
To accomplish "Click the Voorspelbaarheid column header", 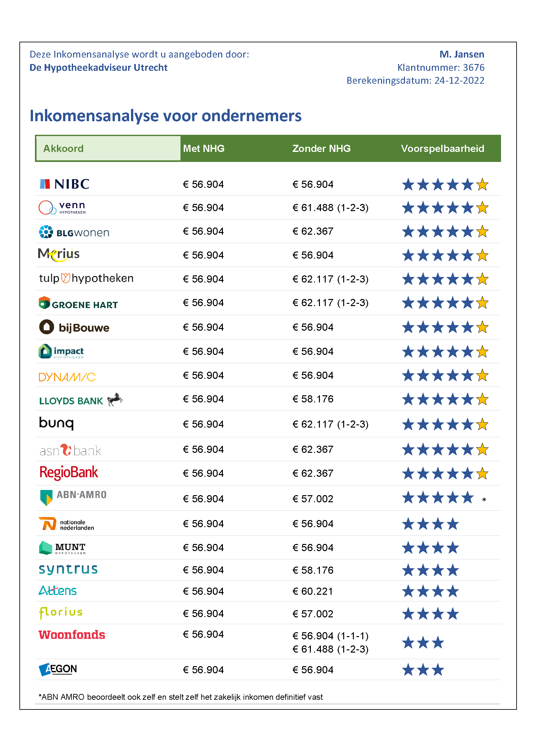I will coord(442,148).
